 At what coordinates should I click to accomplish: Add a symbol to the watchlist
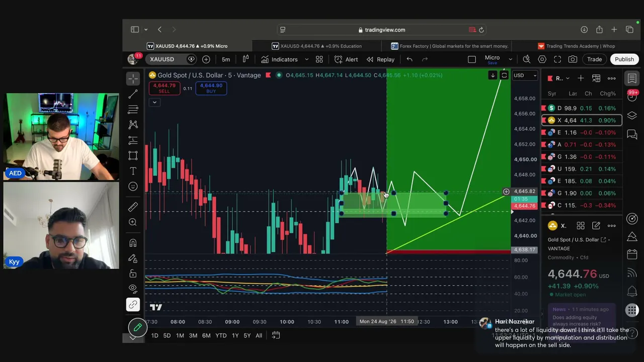coord(581,78)
